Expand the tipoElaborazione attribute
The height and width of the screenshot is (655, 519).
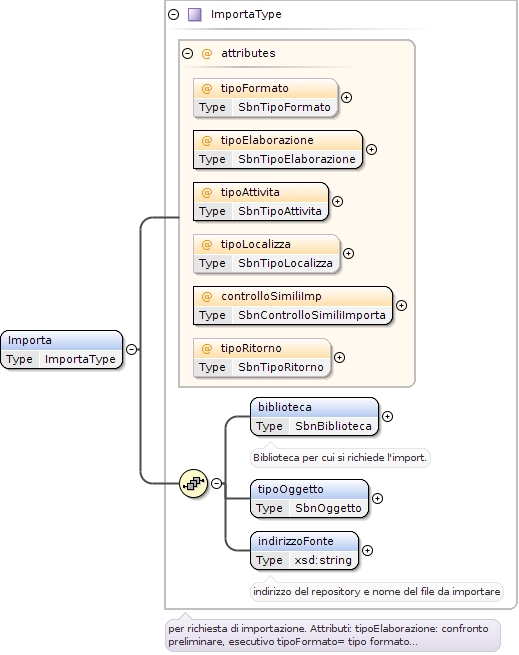pyautogui.click(x=371, y=150)
